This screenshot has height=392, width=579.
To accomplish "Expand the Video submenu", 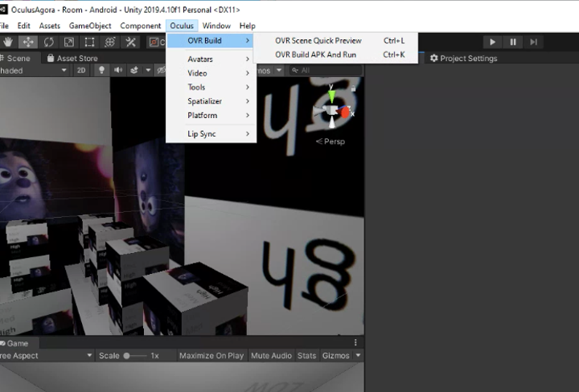I will (x=211, y=73).
